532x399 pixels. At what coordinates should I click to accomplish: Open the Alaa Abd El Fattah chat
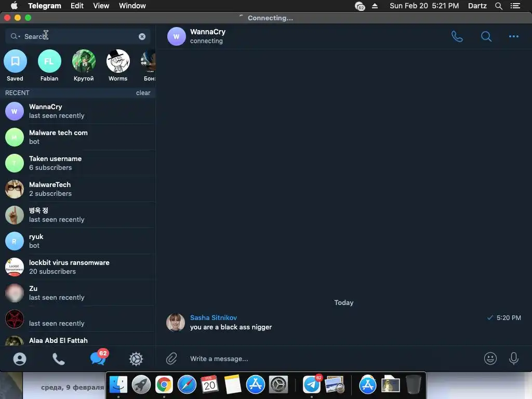tap(78, 340)
